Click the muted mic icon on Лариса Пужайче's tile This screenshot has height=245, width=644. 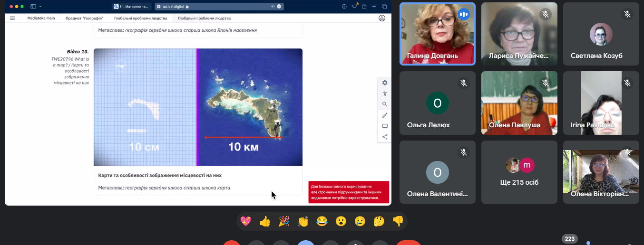click(546, 14)
